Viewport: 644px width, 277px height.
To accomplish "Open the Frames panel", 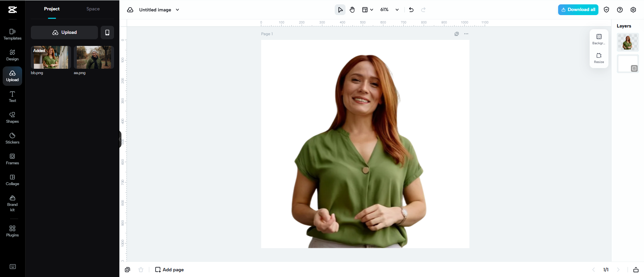I will 12,159.
